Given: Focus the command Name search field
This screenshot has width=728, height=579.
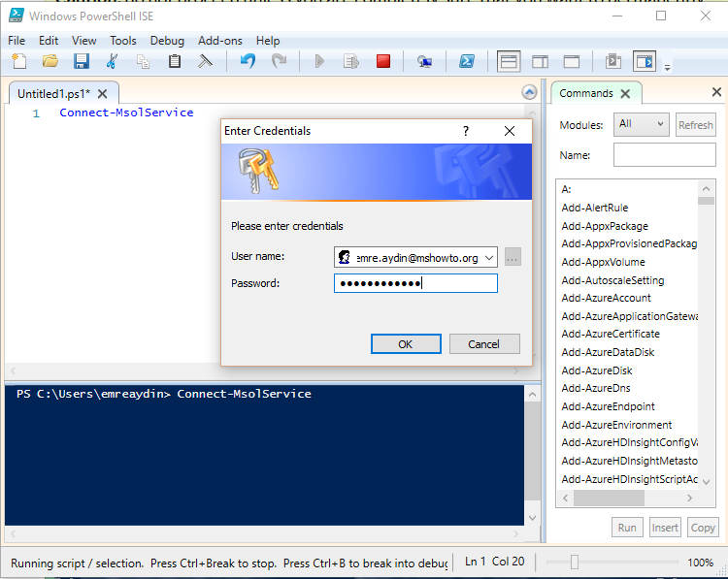Looking at the screenshot, I should (x=664, y=154).
